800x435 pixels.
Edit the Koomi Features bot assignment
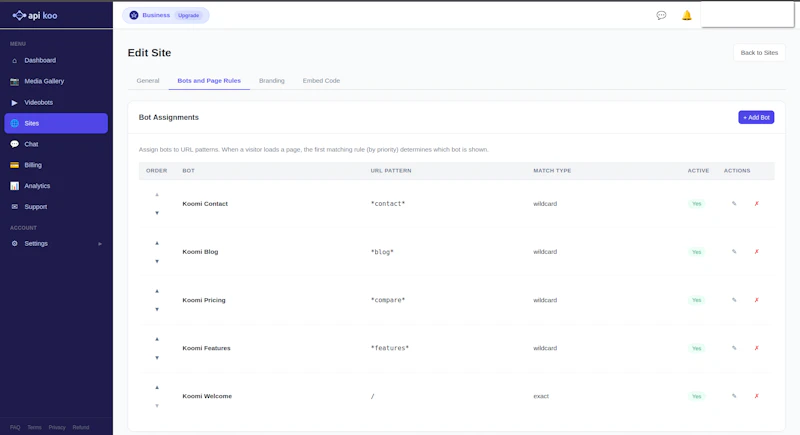click(734, 348)
